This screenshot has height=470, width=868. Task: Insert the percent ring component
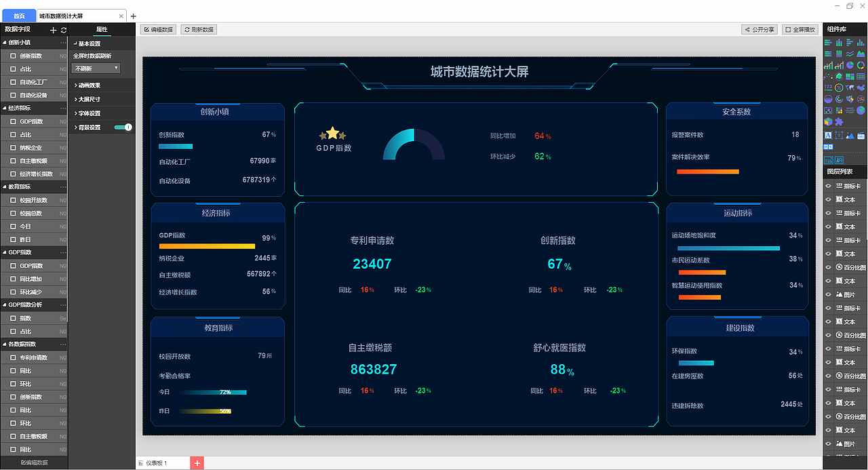click(x=839, y=87)
